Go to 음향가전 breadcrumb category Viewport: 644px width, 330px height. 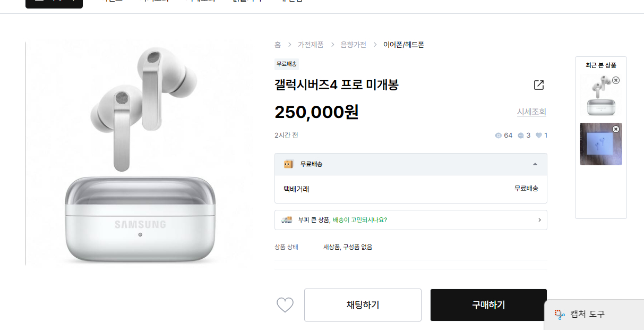pyautogui.click(x=354, y=45)
